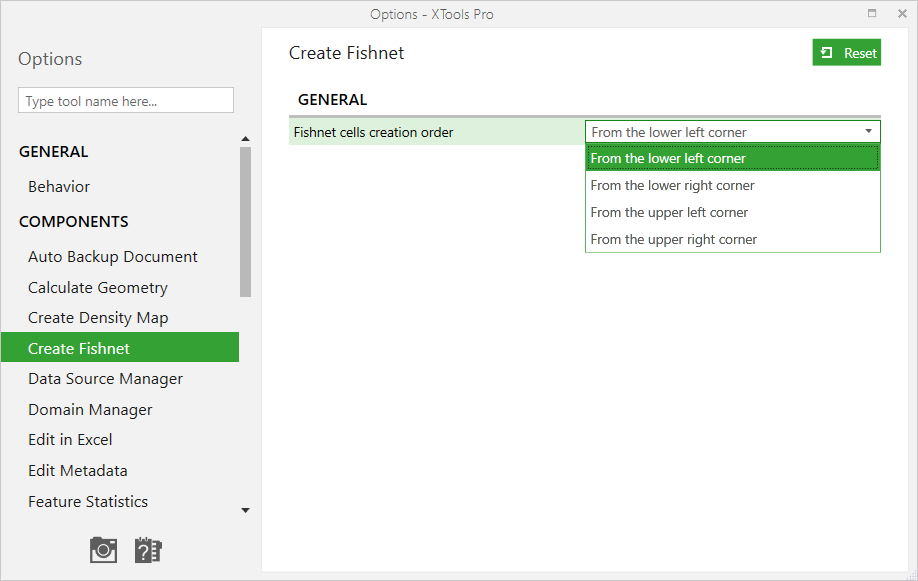Choose From the lower right corner

coord(732,185)
